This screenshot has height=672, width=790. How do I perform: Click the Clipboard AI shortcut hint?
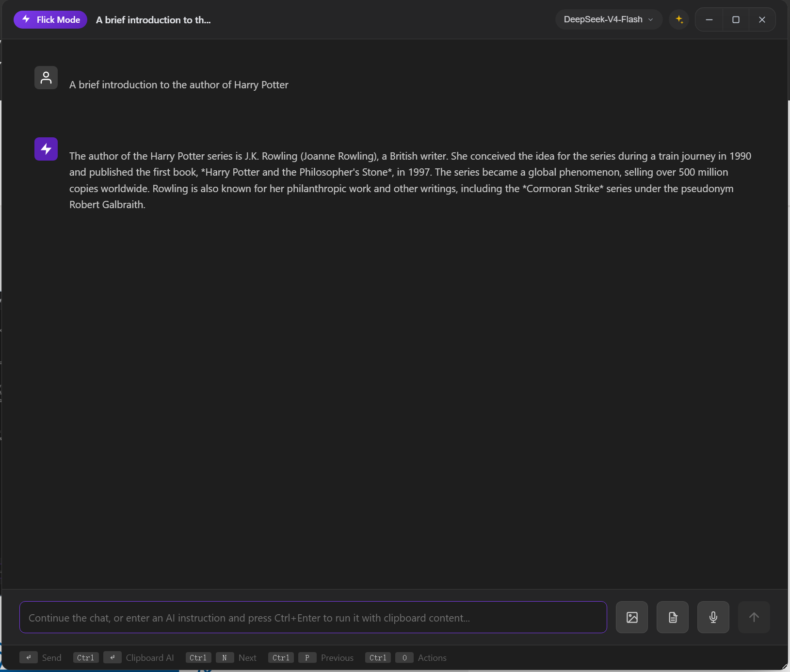(124, 657)
